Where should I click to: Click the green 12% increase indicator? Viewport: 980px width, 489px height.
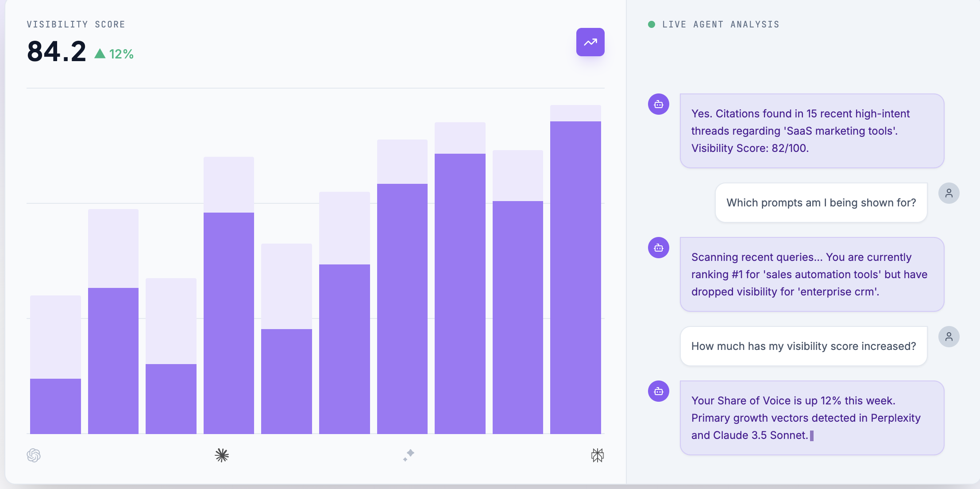pyautogui.click(x=114, y=54)
